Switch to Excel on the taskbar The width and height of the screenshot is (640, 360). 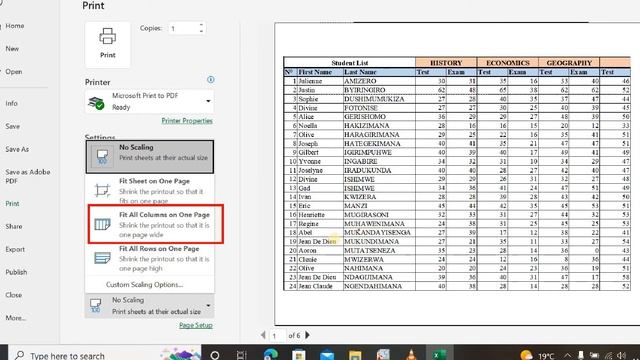click(439, 354)
